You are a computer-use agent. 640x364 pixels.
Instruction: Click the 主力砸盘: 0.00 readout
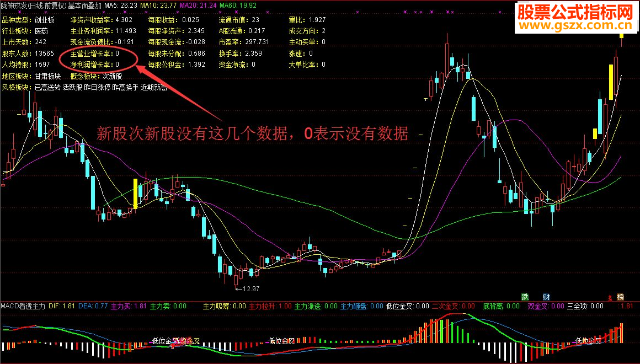[x=361, y=306]
